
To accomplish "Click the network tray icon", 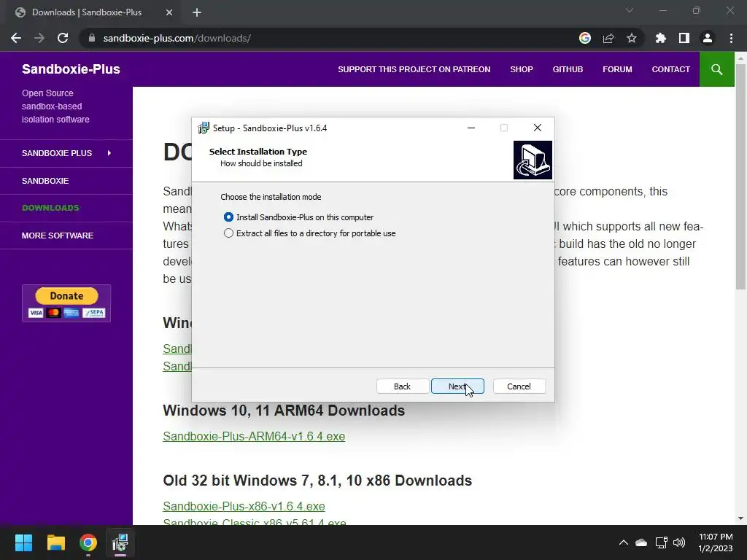I will tap(661, 542).
